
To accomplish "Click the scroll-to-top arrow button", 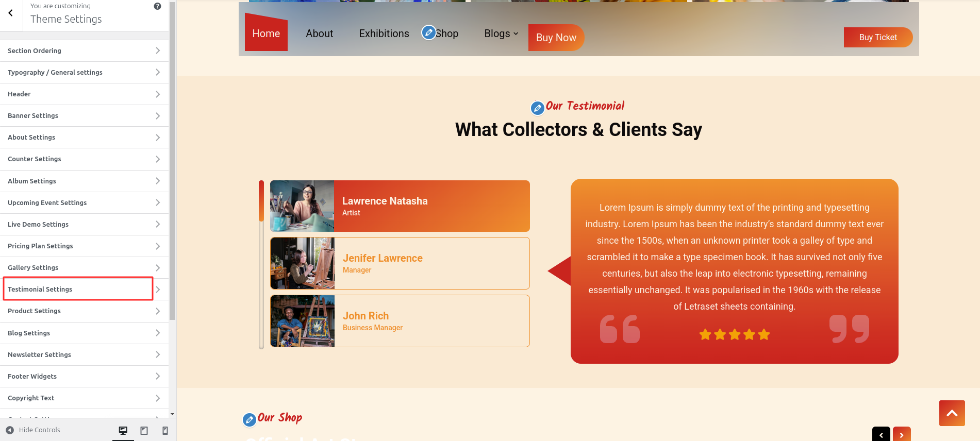I will [x=952, y=413].
